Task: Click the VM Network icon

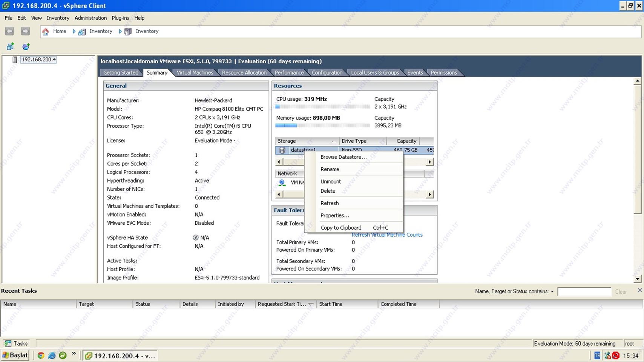Action: 282,183
